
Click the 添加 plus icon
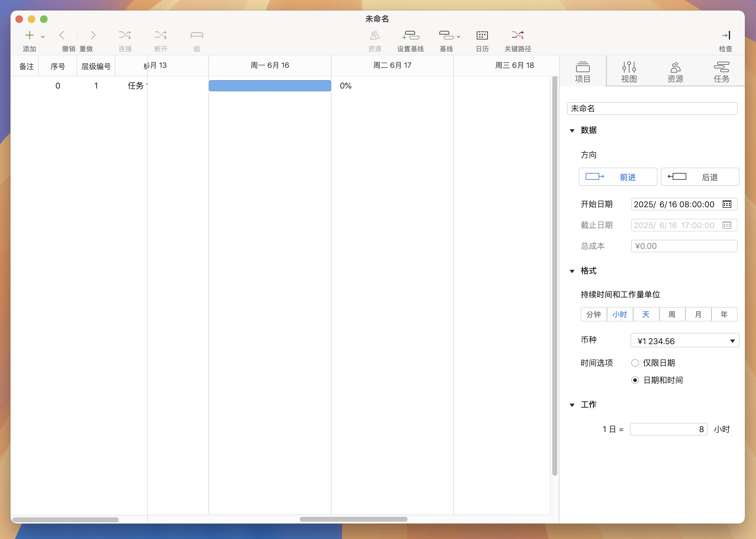[30, 35]
